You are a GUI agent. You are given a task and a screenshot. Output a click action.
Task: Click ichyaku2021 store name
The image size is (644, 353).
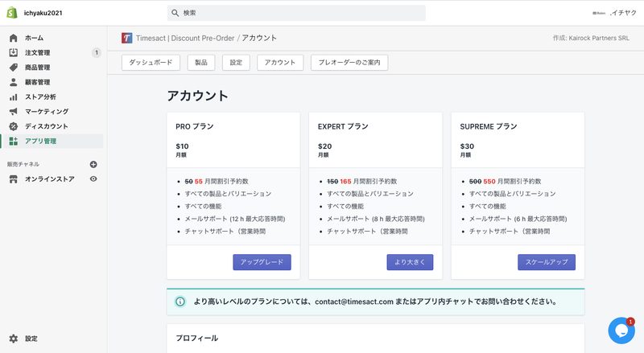[x=43, y=13]
